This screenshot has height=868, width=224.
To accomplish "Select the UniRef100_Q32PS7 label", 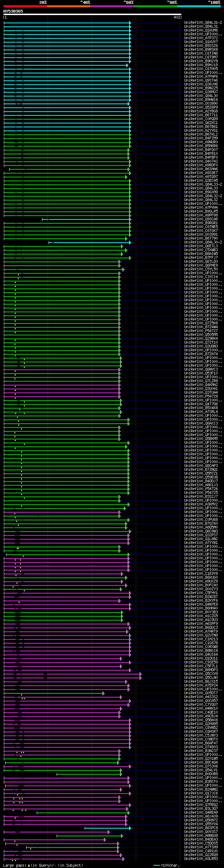I will (x=201, y=535).
